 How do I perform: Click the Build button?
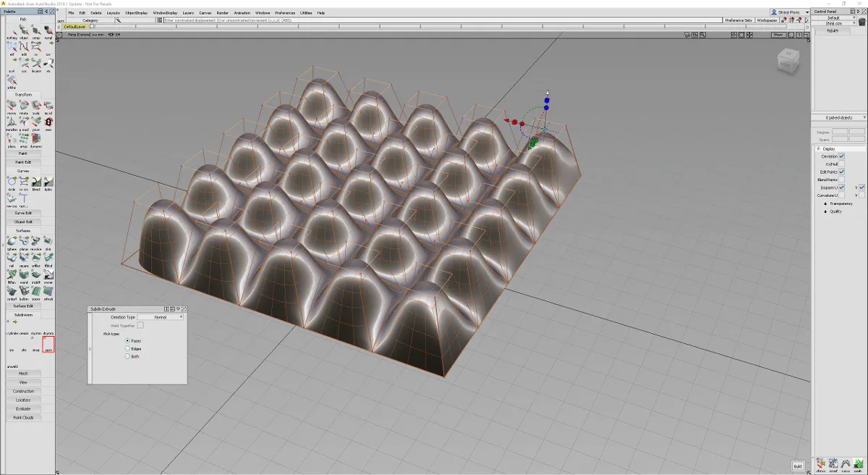tap(798, 466)
